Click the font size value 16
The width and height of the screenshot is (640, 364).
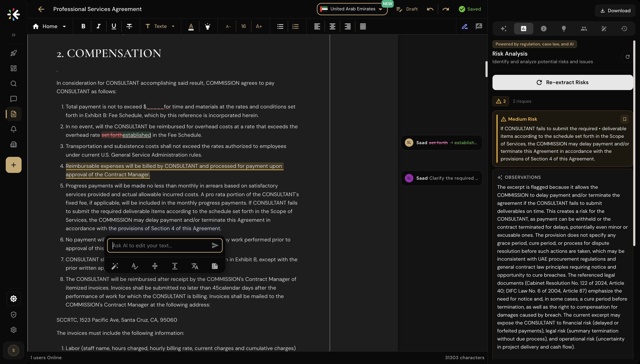pos(243,26)
